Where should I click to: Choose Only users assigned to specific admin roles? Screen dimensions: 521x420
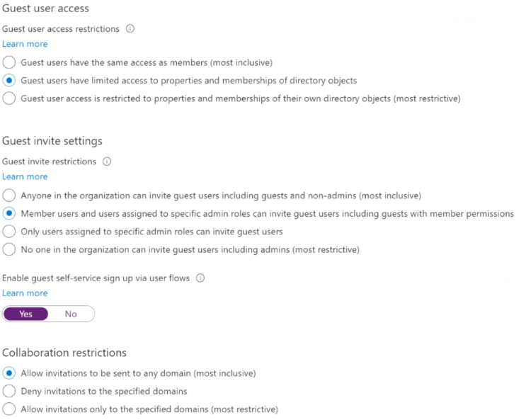tap(9, 232)
